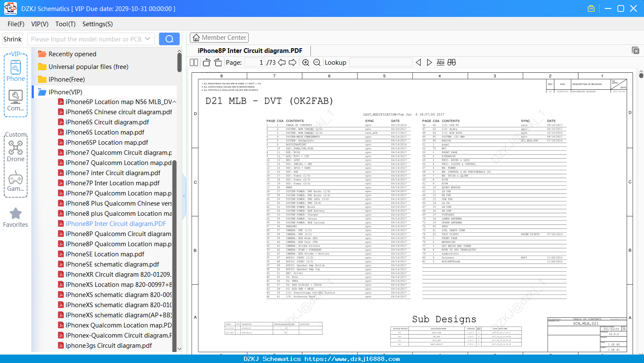Open the Tool(T) menu
The height and width of the screenshot is (363, 644).
pyautogui.click(x=66, y=24)
